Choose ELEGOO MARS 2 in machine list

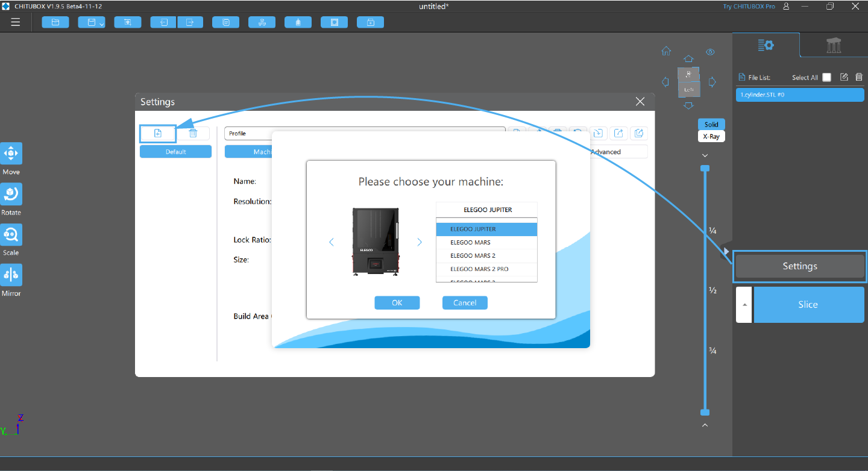click(x=486, y=256)
